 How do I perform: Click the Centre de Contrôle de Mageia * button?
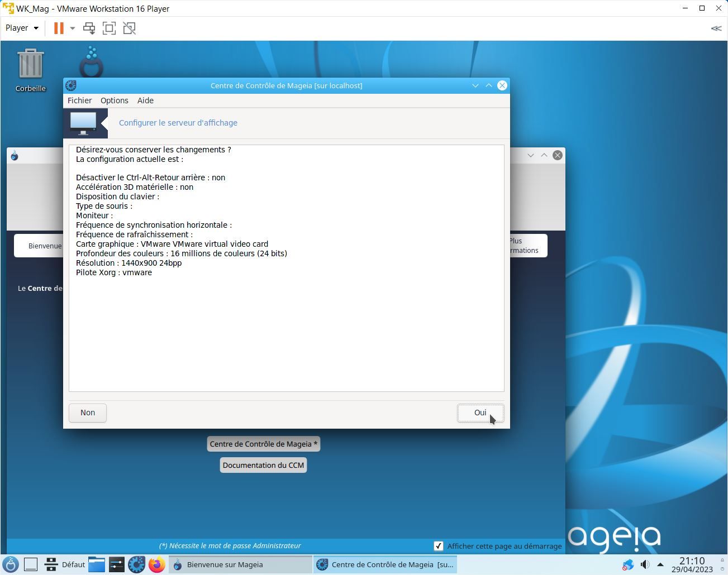click(264, 444)
